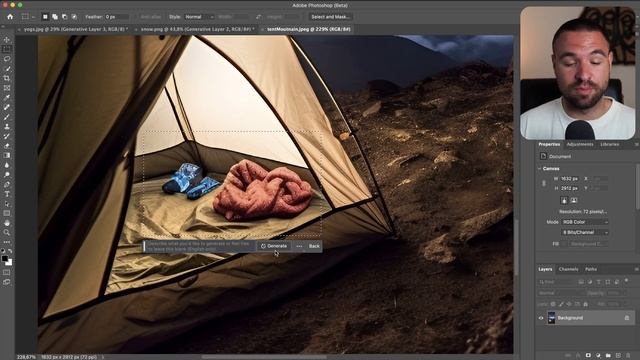Select the Rectangle shape tool
The height and width of the screenshot is (360, 640).
[7, 213]
